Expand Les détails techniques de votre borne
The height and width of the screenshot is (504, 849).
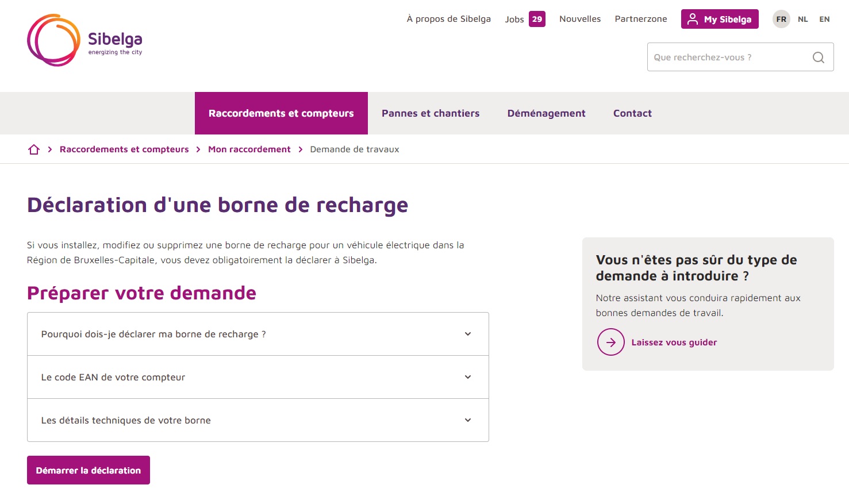click(x=258, y=420)
